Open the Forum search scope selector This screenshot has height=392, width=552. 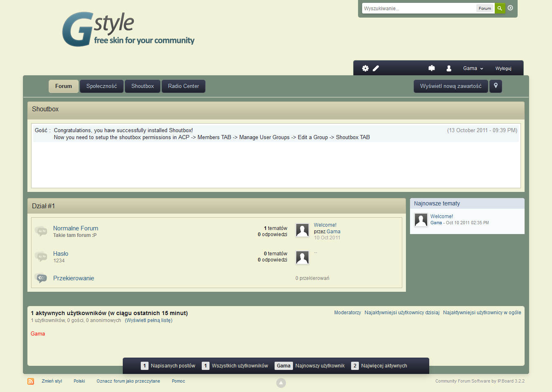[x=485, y=8]
